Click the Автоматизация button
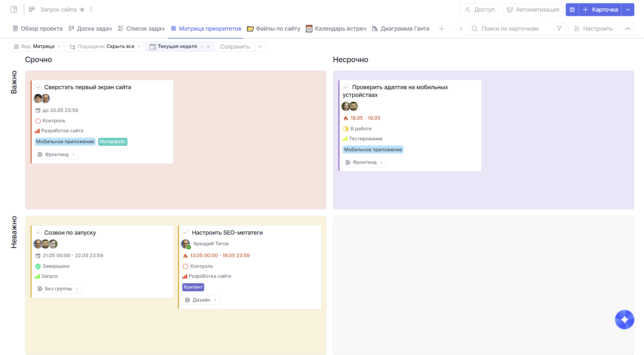This screenshot has width=644, height=355. [533, 10]
